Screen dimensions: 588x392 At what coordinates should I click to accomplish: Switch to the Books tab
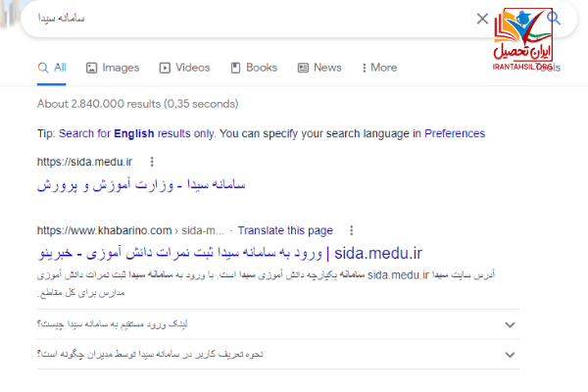[x=254, y=68]
